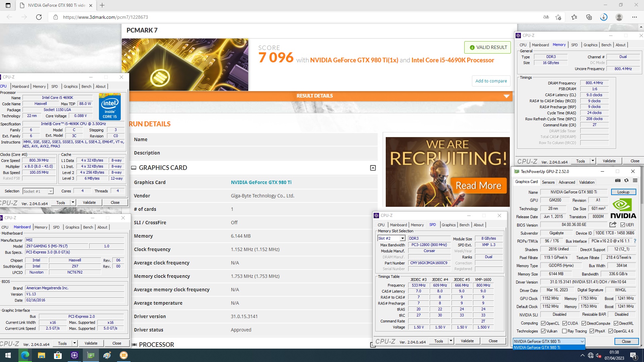This screenshot has width=644, height=362.
Task: Open Edge collections icon
Action: 589,17
